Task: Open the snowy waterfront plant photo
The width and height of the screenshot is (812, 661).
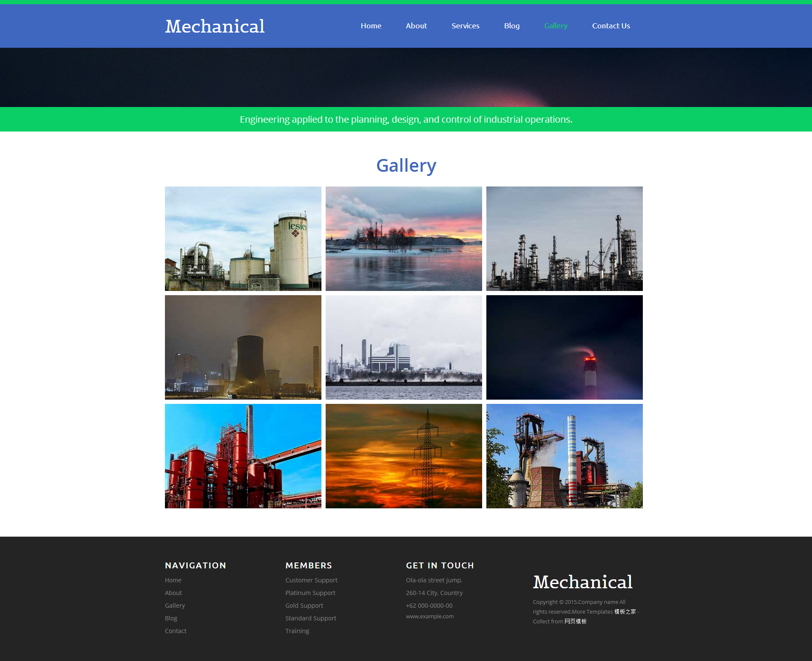Action: coord(404,347)
